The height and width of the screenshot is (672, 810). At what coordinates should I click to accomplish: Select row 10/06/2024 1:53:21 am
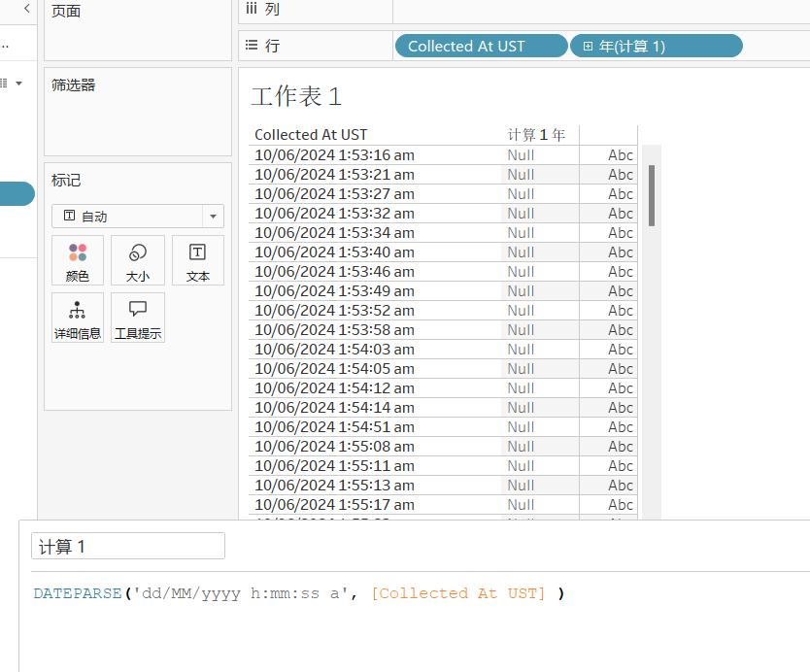point(335,175)
